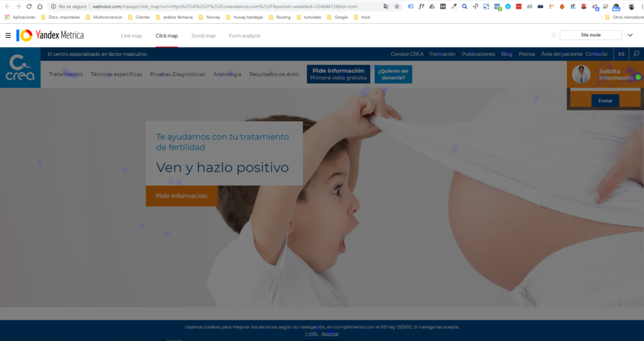Click the '¿Quieres ser donante?' button

(x=393, y=74)
